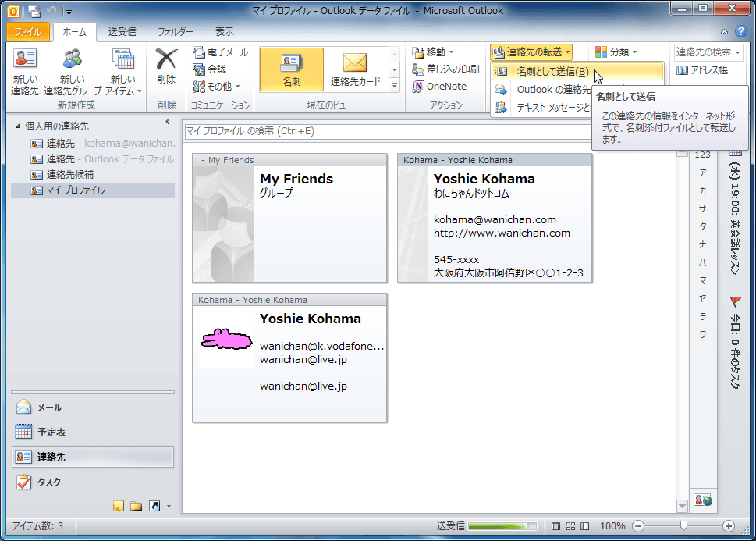Open the 分類 categorize dropdown
Screen dimensions: 756x541
pyautogui.click(x=616, y=52)
